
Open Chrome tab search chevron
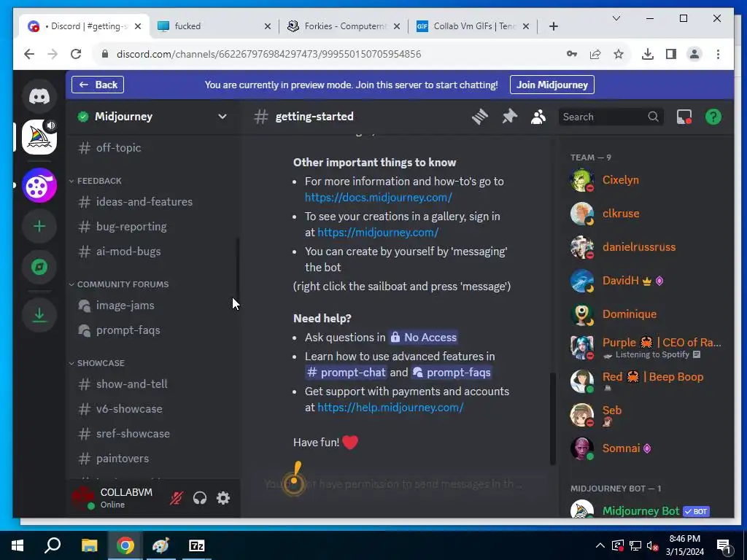(x=616, y=18)
